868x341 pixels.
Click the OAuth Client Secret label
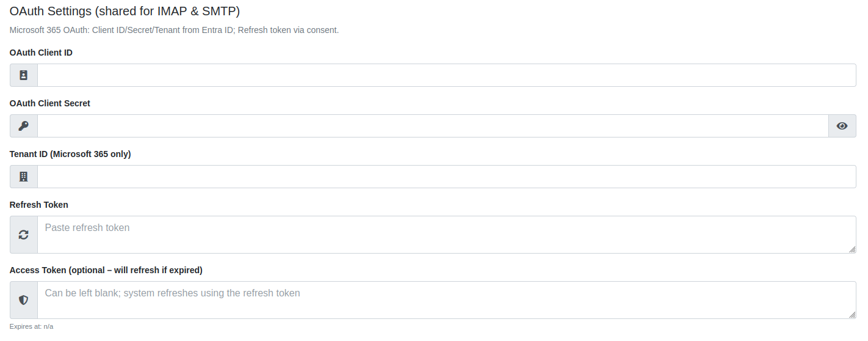[50, 103]
